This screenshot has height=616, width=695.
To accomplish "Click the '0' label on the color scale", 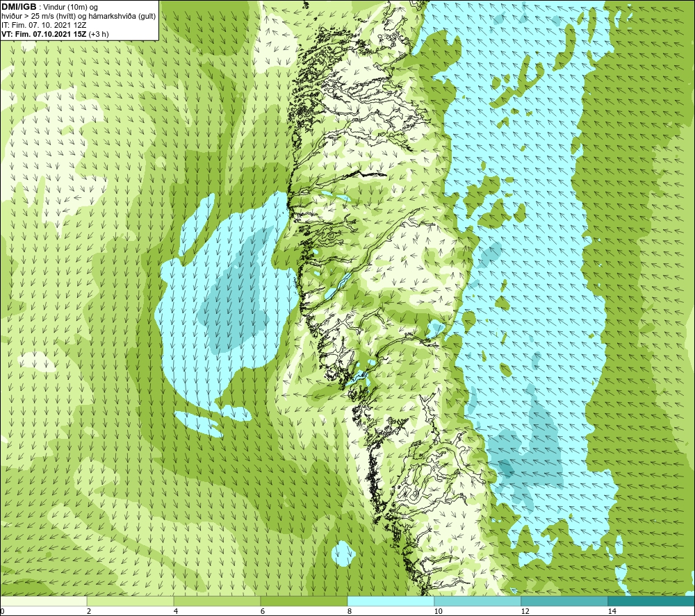I will (2, 612).
